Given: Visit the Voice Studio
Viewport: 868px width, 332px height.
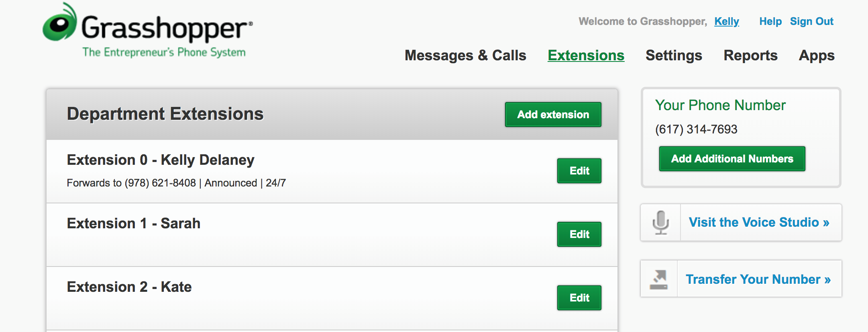Looking at the screenshot, I should click(759, 222).
